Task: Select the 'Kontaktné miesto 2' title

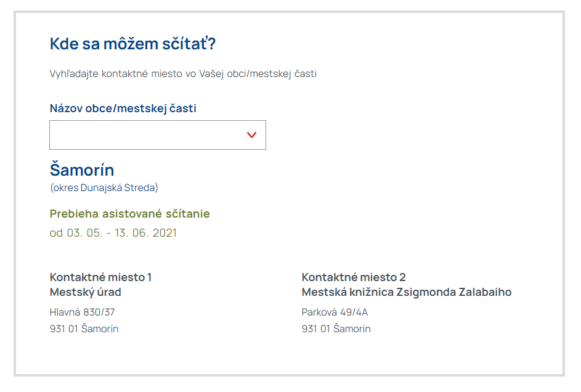Action: pyautogui.click(x=354, y=277)
